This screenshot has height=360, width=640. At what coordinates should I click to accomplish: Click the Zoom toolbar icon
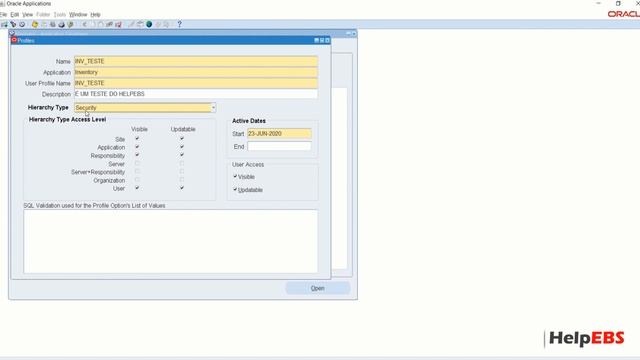140,24
